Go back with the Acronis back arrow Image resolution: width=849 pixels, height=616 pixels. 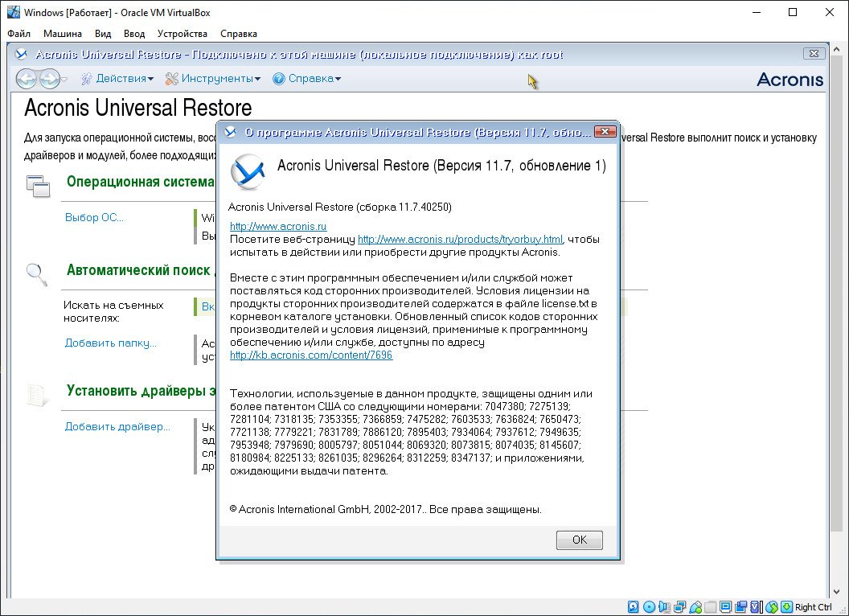pyautogui.click(x=26, y=79)
